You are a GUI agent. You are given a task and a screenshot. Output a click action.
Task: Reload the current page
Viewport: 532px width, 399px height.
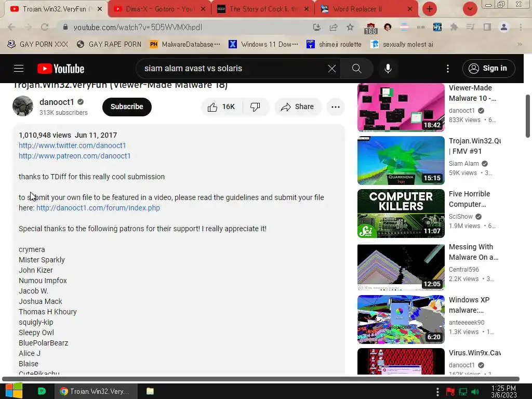(x=45, y=27)
